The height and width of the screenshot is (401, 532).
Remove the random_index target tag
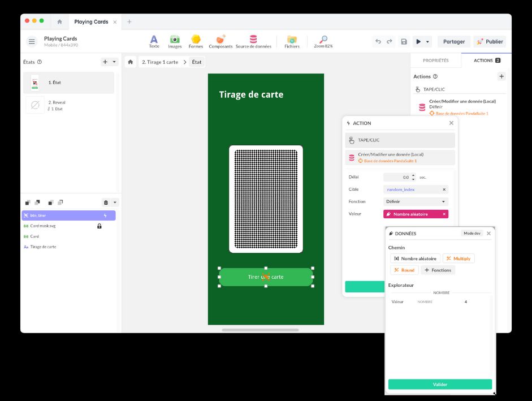[x=444, y=189]
